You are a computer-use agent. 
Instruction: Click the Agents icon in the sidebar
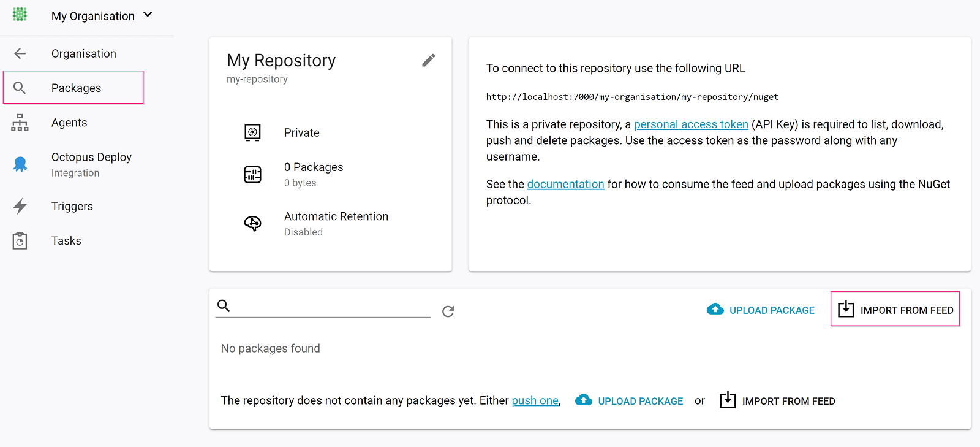click(20, 123)
